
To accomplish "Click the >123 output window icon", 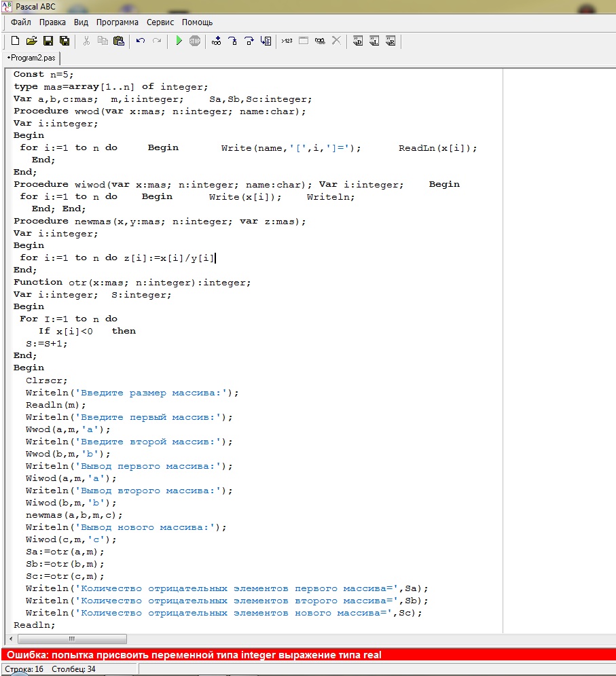I will tap(287, 41).
